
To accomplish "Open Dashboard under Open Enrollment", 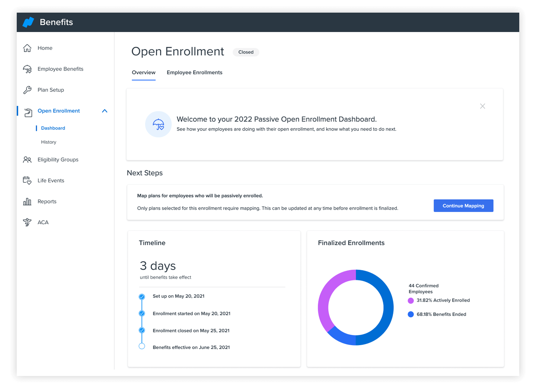I will point(53,128).
